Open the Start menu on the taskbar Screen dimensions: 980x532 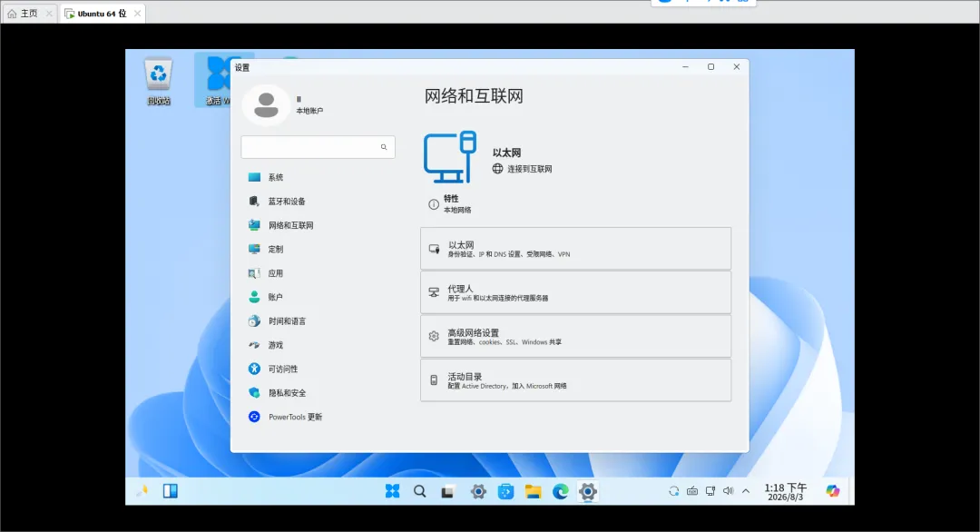[393, 491]
